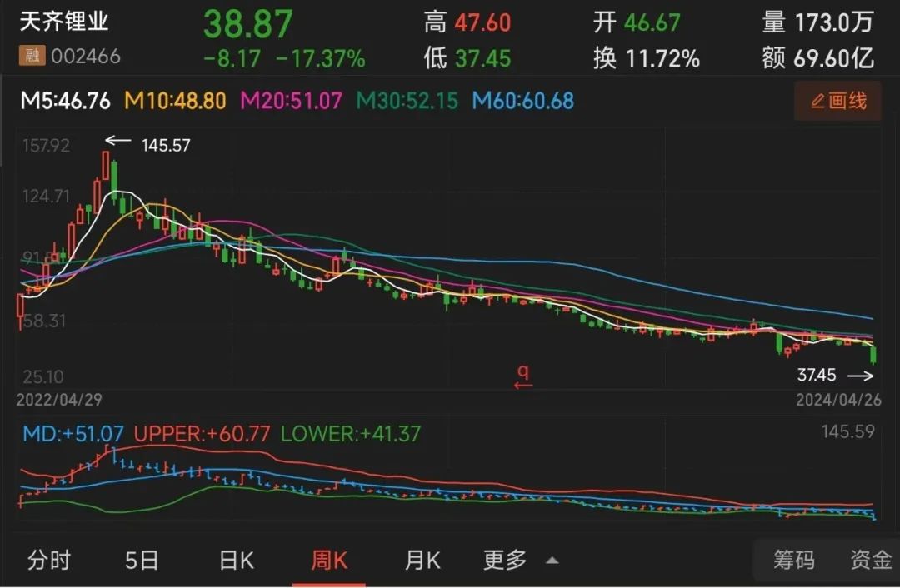Click the start date 2022/04/29
Screen dimensions: 900x588
59,400
